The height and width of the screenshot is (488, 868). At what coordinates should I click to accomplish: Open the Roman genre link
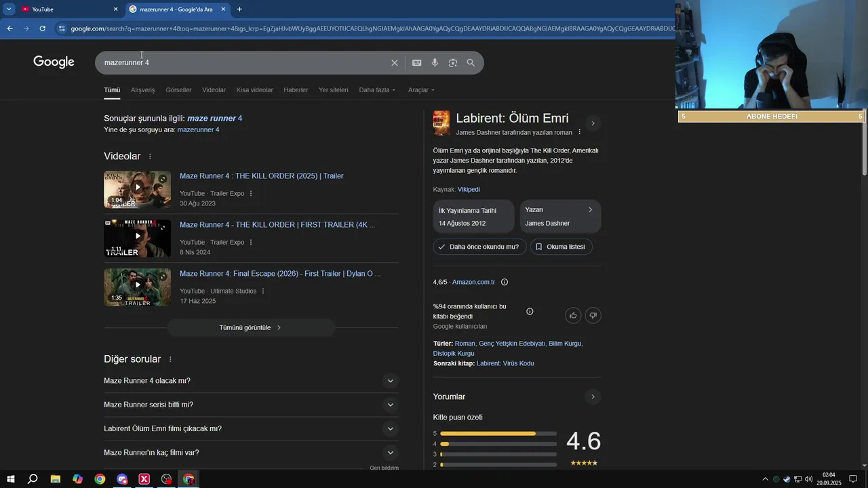click(465, 344)
